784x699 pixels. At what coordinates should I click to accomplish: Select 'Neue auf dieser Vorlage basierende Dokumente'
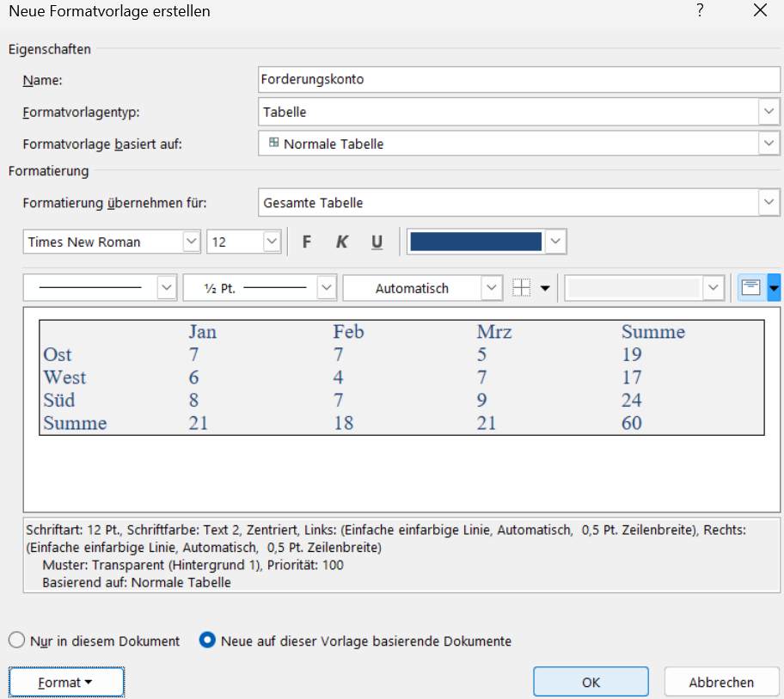pyautogui.click(x=207, y=641)
